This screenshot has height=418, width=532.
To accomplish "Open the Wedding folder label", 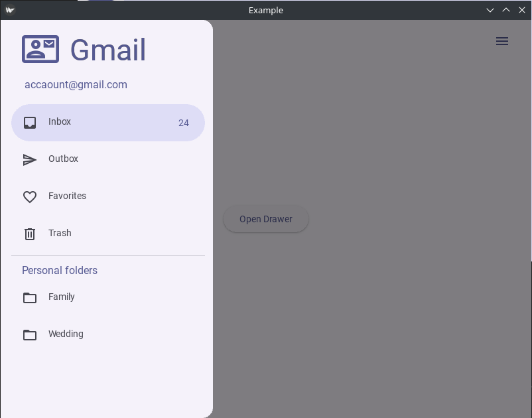I will (x=66, y=334).
